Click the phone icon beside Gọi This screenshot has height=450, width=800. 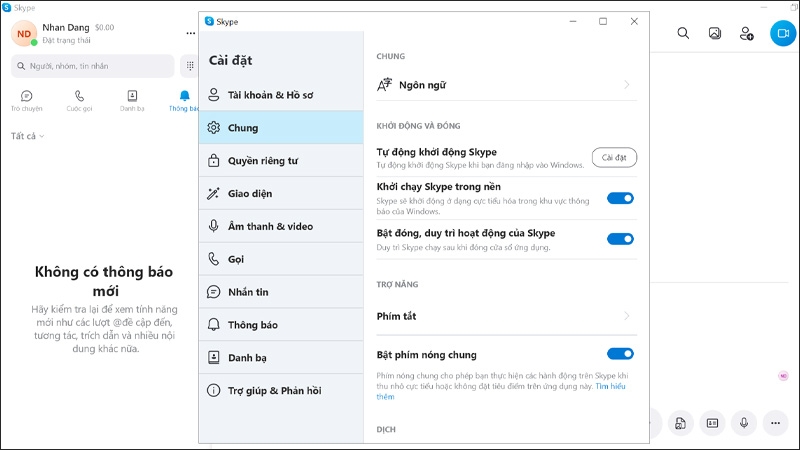[x=213, y=259]
